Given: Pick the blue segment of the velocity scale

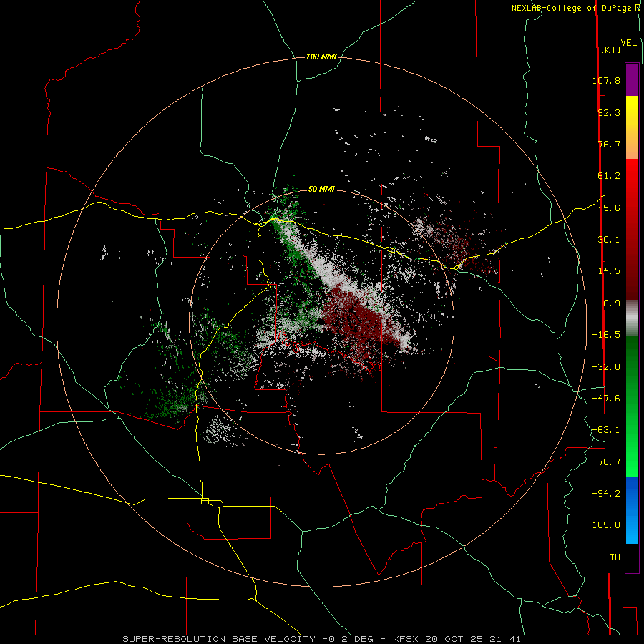Looking at the screenshot, I should 632,510.
